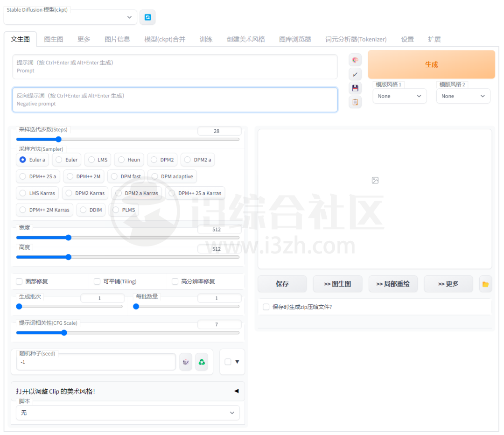This screenshot has height=435, width=504.
Task: Send result via >> 图生图 button
Action: [337, 284]
